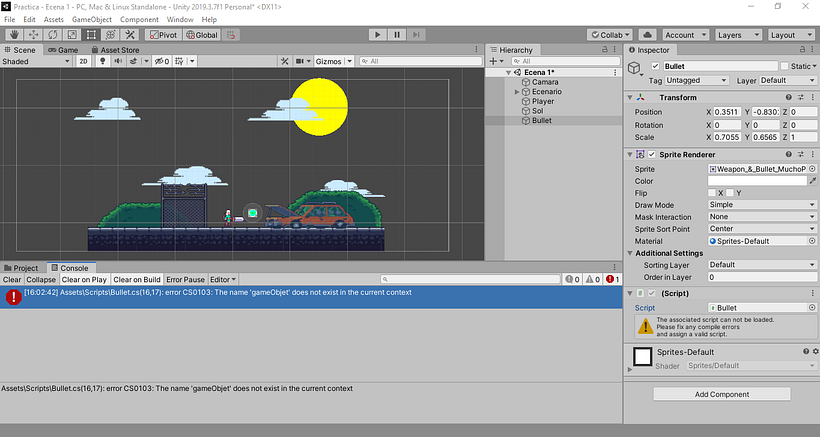This screenshot has height=437, width=820.
Task: Select the Hand tool in toolbar
Action: click(x=14, y=34)
